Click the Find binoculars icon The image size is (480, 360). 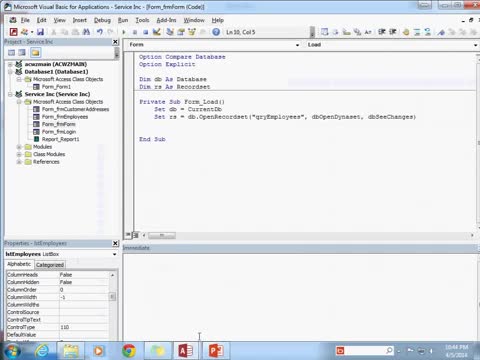[x=86, y=32]
